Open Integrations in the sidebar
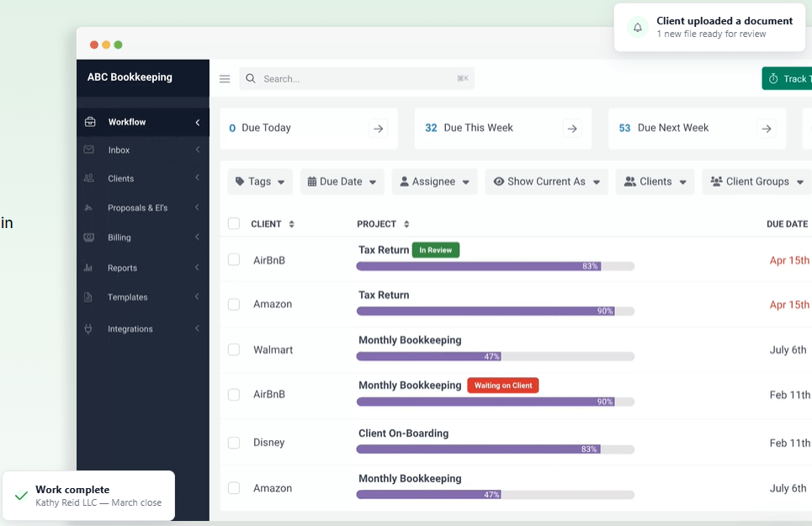The width and height of the screenshot is (812, 526). 143,329
